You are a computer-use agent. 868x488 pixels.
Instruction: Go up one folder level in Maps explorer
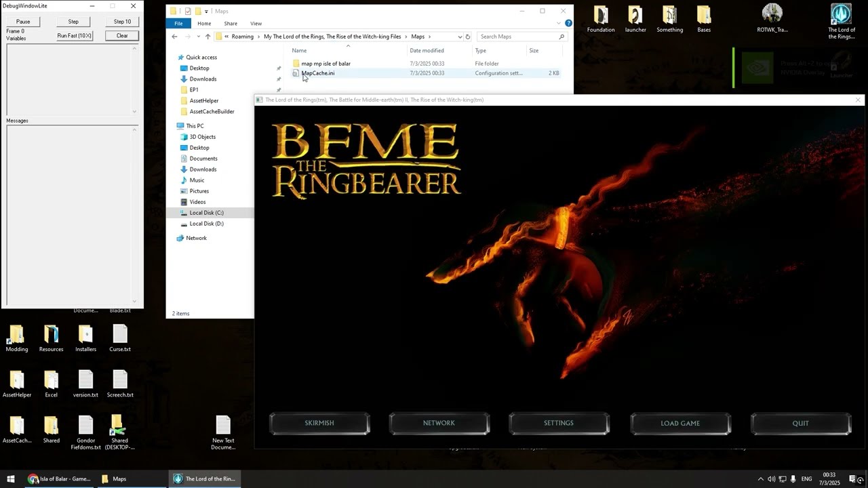tap(208, 37)
